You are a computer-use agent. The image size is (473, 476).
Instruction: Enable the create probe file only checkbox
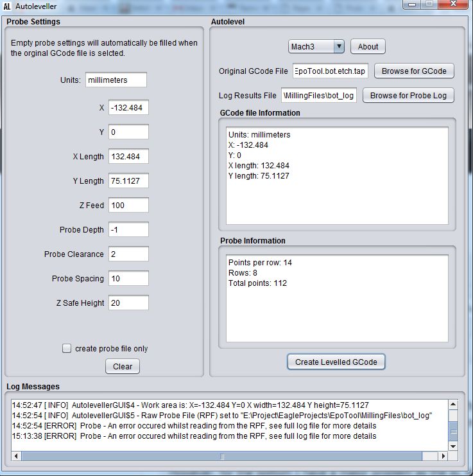pyautogui.click(x=67, y=348)
